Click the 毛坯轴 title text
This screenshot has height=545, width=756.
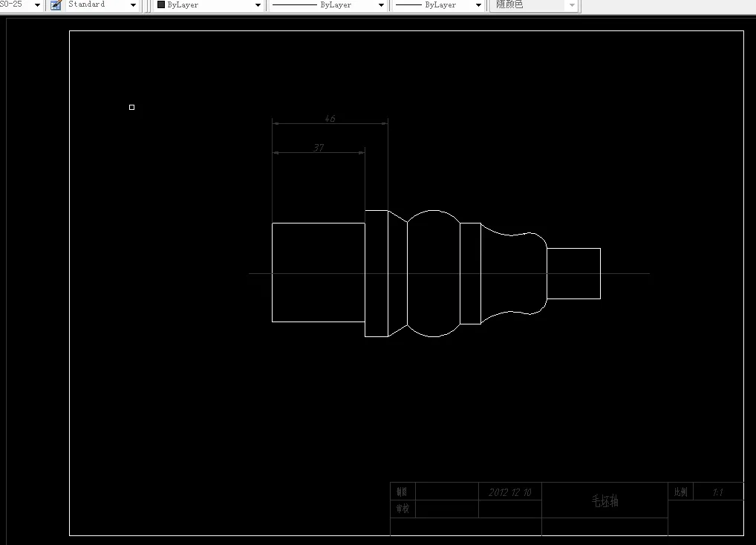point(605,500)
